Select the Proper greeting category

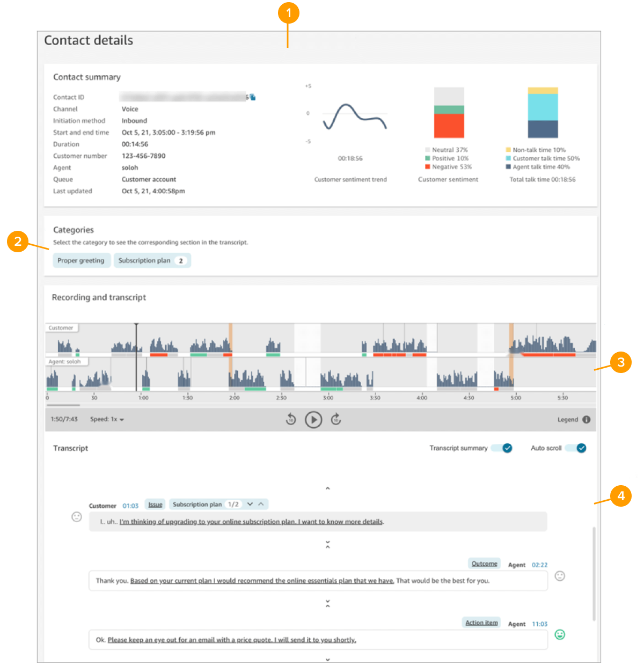point(81,261)
